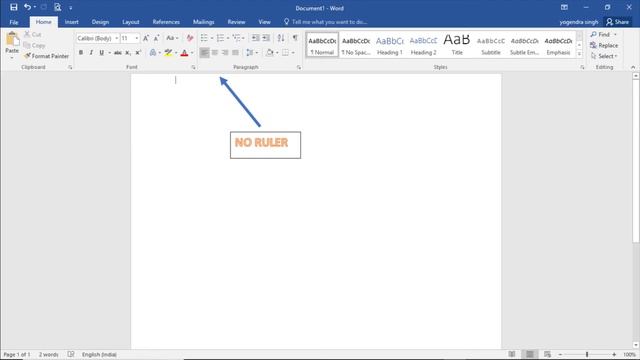Apply superscript formatting
Viewport: 640px width, 360px height.
(138, 53)
